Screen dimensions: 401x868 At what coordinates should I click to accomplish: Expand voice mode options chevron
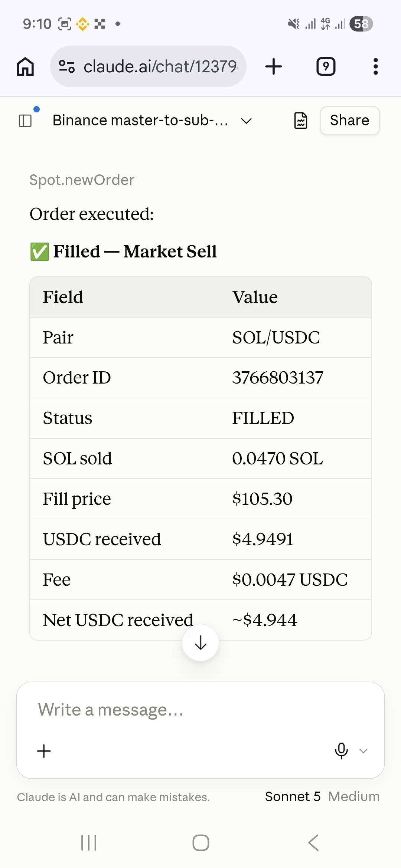(363, 751)
